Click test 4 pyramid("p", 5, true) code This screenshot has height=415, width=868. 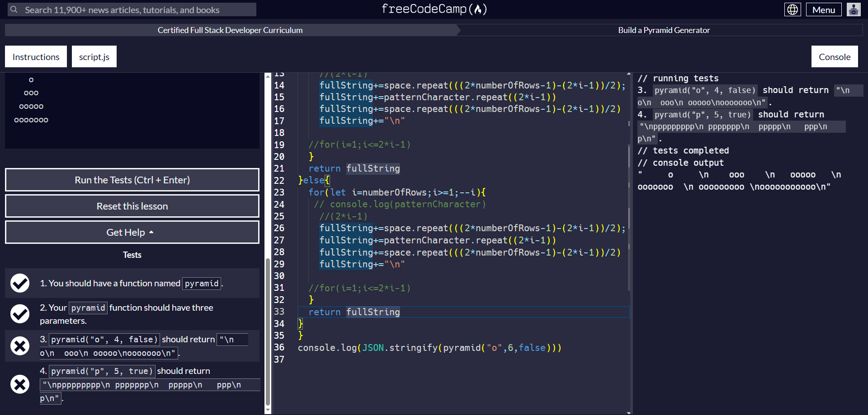point(102,371)
